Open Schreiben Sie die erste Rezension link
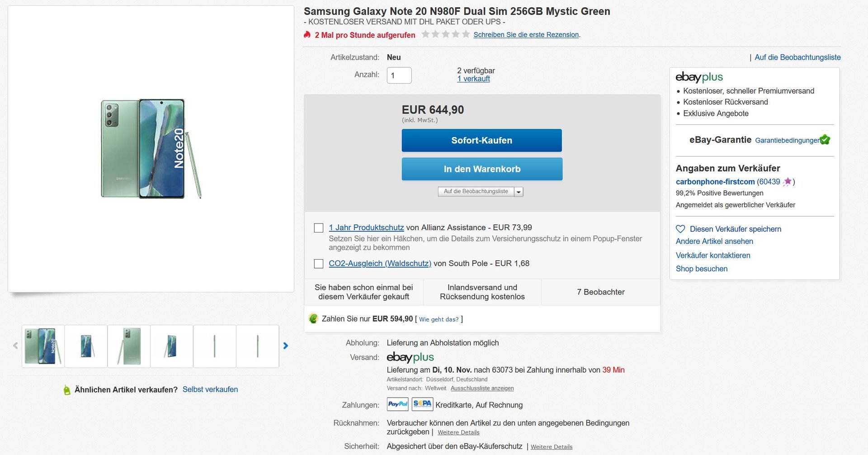Image resolution: width=868 pixels, height=455 pixels. [526, 35]
